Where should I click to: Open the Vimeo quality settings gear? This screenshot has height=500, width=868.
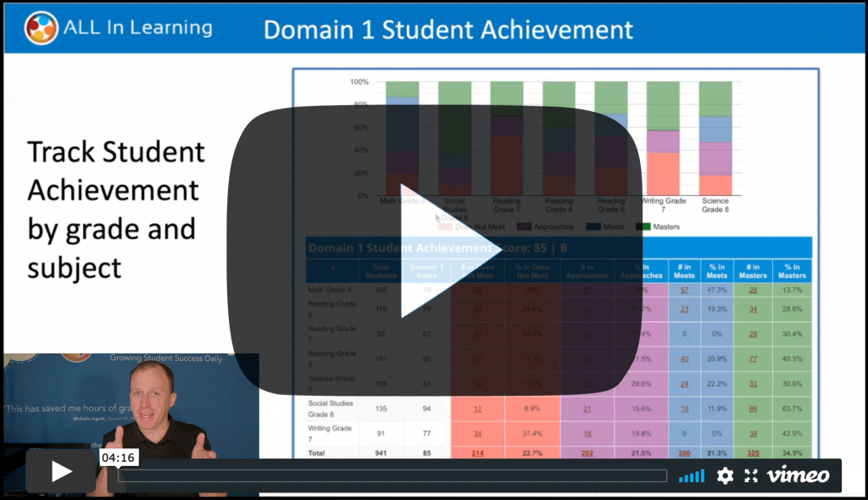coord(724,475)
